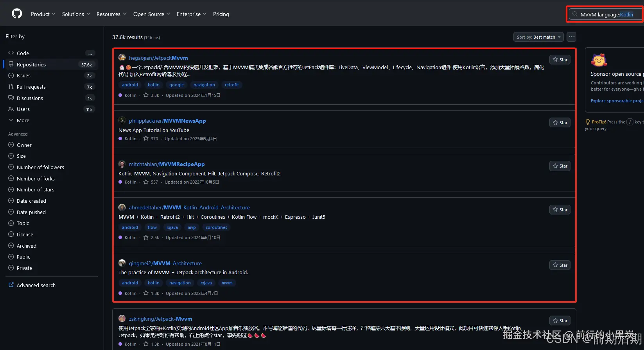Focus the MVVM language:Kotlin search box
The height and width of the screenshot is (350, 644).
[605, 14]
